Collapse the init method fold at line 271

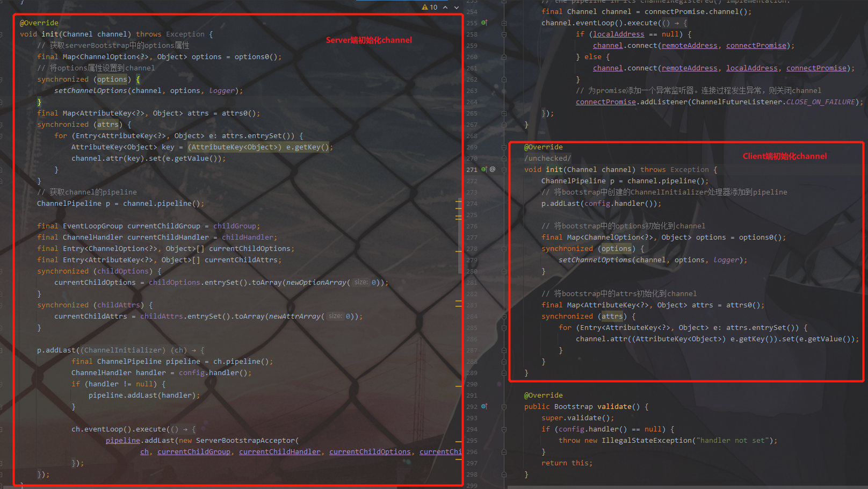tap(504, 169)
